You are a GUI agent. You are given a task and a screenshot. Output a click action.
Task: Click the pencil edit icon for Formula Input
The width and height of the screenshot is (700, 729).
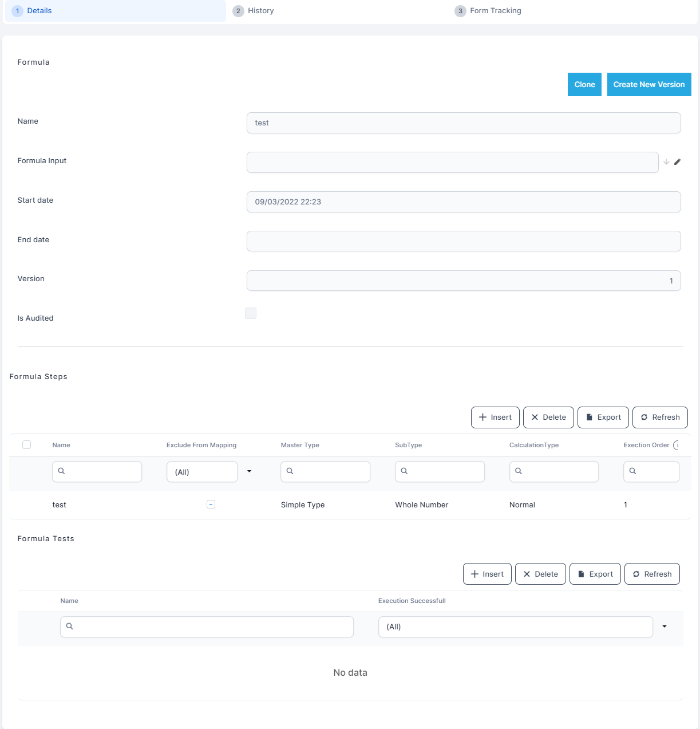coord(678,162)
